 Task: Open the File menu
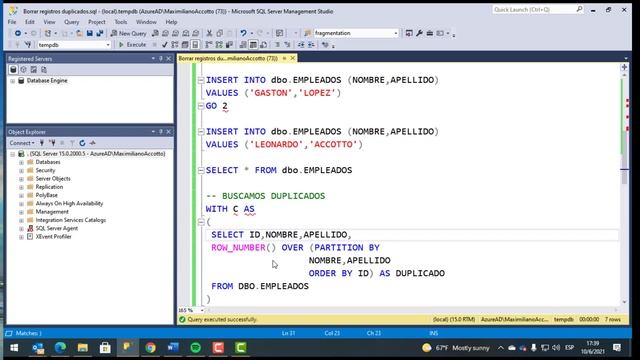[x=12, y=22]
